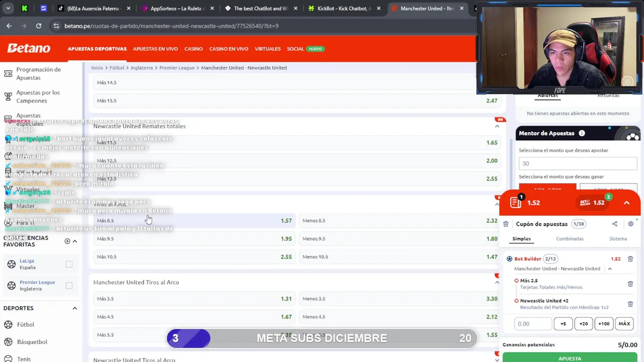Collapse the Deportes sidebar section
This screenshot has width=644, height=362.
click(x=75, y=308)
